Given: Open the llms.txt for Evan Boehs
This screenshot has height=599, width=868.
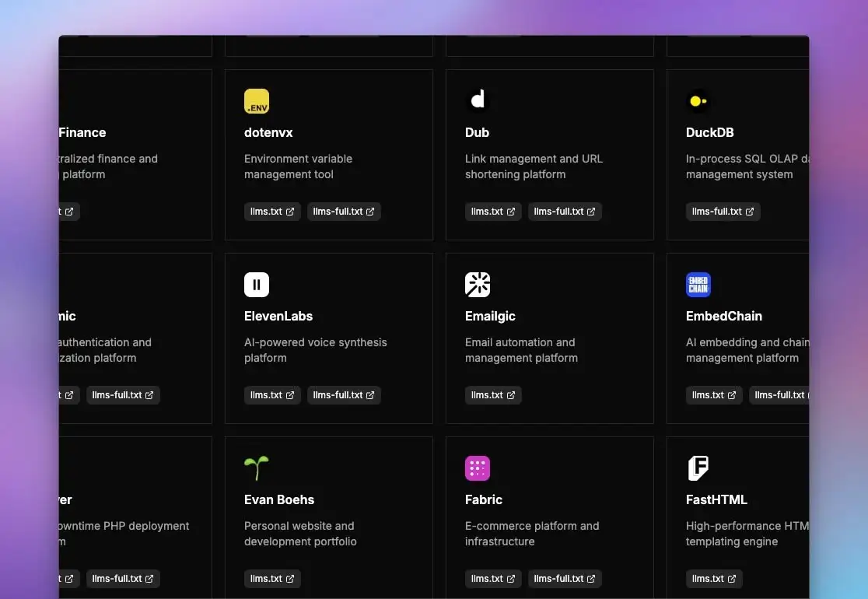Looking at the screenshot, I should (272, 579).
